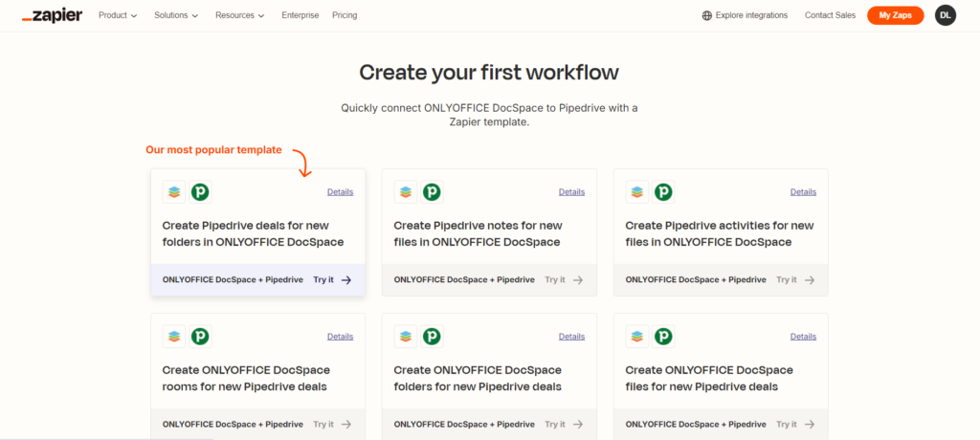The height and width of the screenshot is (440, 980).
Task: Click 'Our most popular template' label
Action: pyautogui.click(x=213, y=150)
